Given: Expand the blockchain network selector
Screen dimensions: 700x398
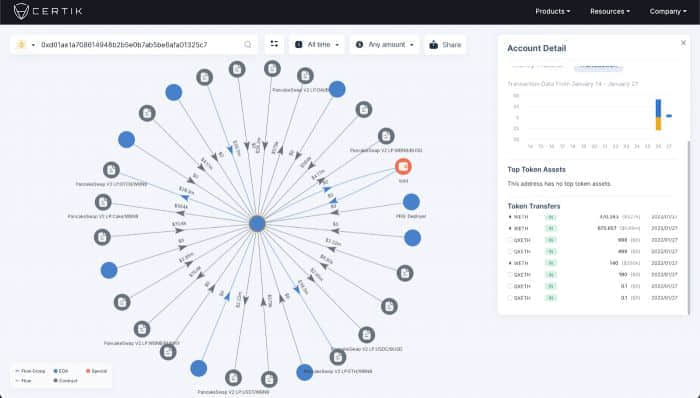Looking at the screenshot, I should pyautogui.click(x=25, y=45).
